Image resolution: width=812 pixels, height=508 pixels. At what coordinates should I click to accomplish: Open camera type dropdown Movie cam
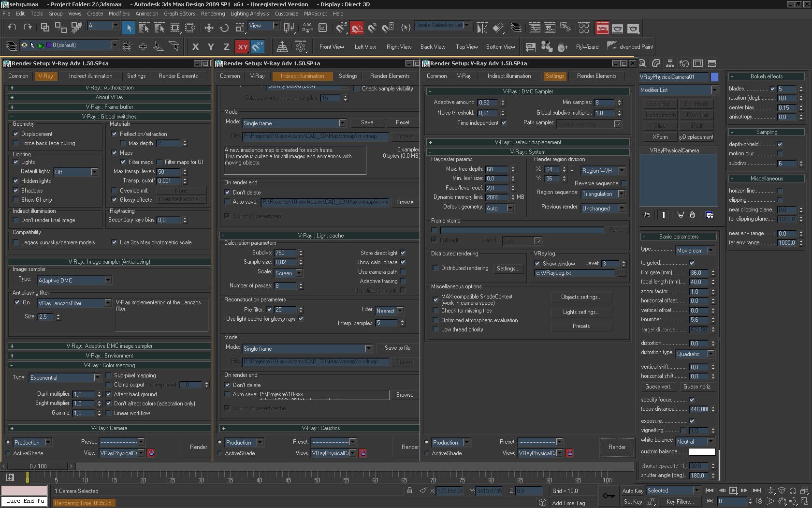coord(695,251)
